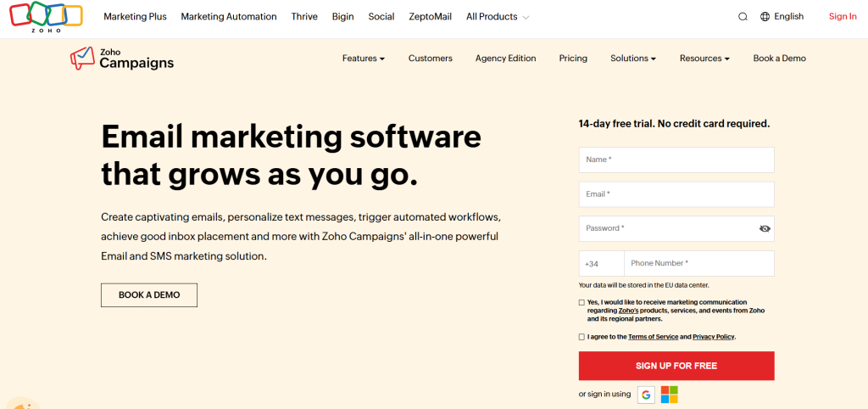868x409 pixels.
Task: Open the Terms of Service link
Action: [x=653, y=337]
